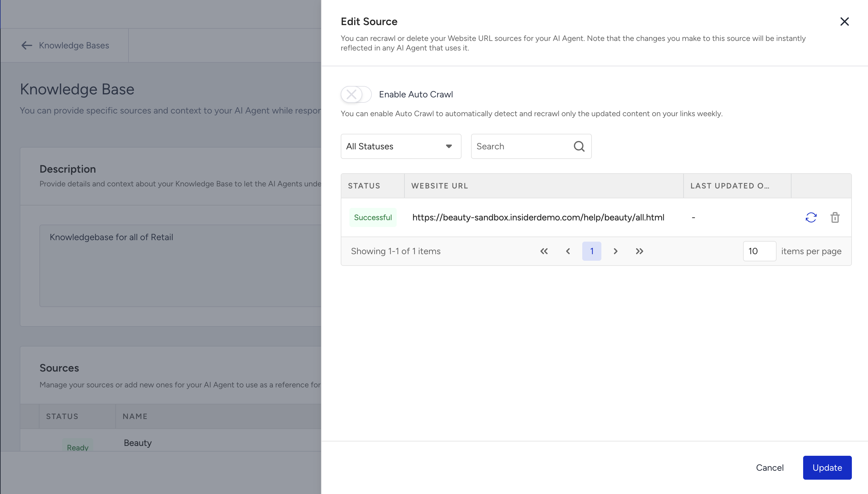
Task: Jump to the last page
Action: click(x=640, y=251)
